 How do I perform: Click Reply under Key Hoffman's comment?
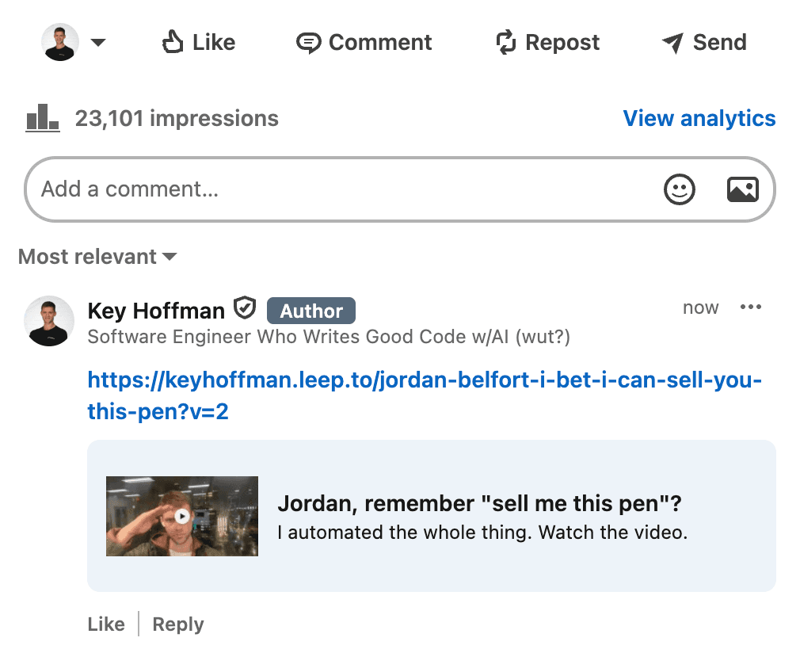point(177,624)
